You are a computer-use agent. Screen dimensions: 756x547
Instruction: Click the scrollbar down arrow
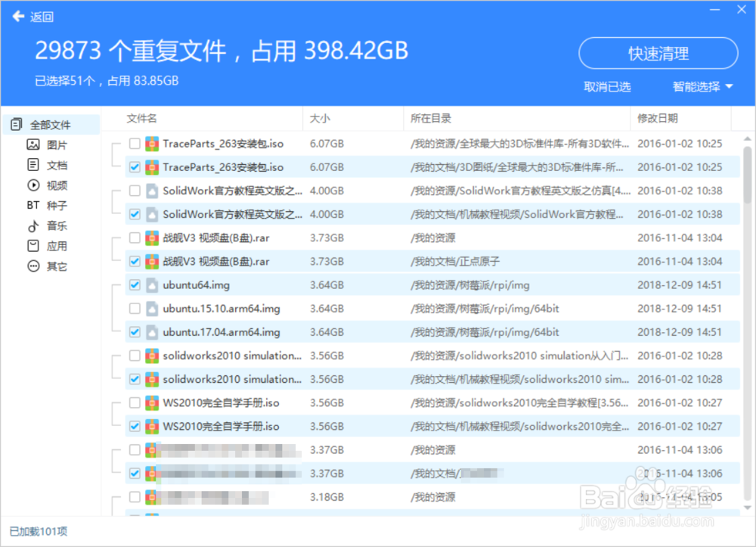(748, 508)
